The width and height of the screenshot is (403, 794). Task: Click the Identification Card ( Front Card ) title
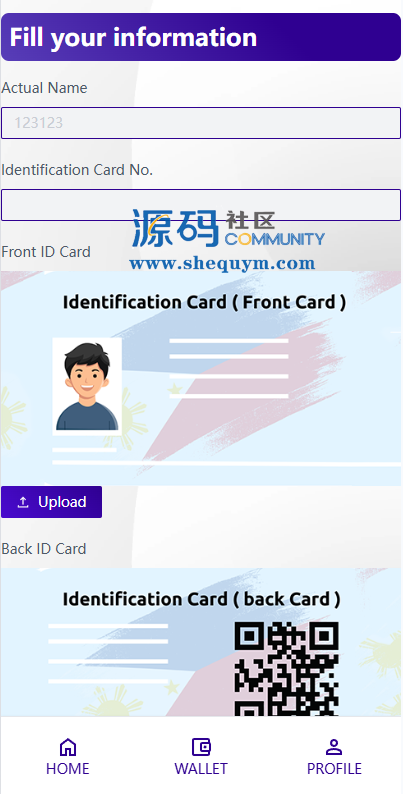(205, 302)
